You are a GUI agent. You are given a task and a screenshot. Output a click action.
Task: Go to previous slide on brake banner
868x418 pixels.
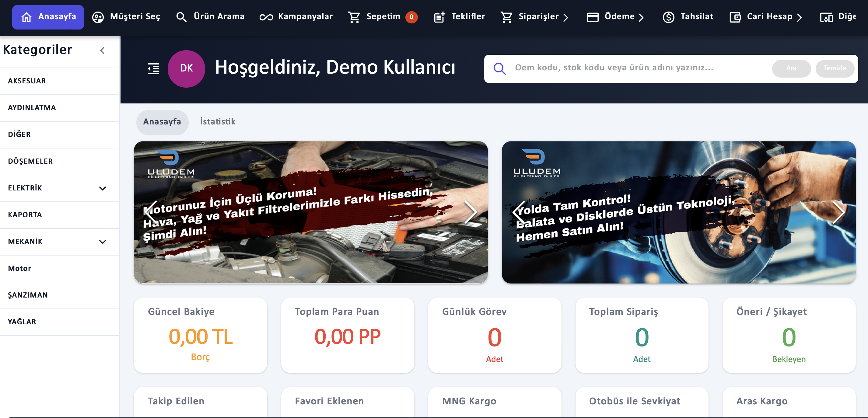519,212
